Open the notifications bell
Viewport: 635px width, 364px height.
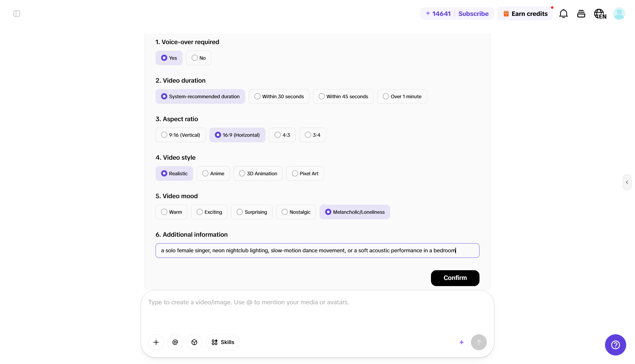pyautogui.click(x=563, y=14)
